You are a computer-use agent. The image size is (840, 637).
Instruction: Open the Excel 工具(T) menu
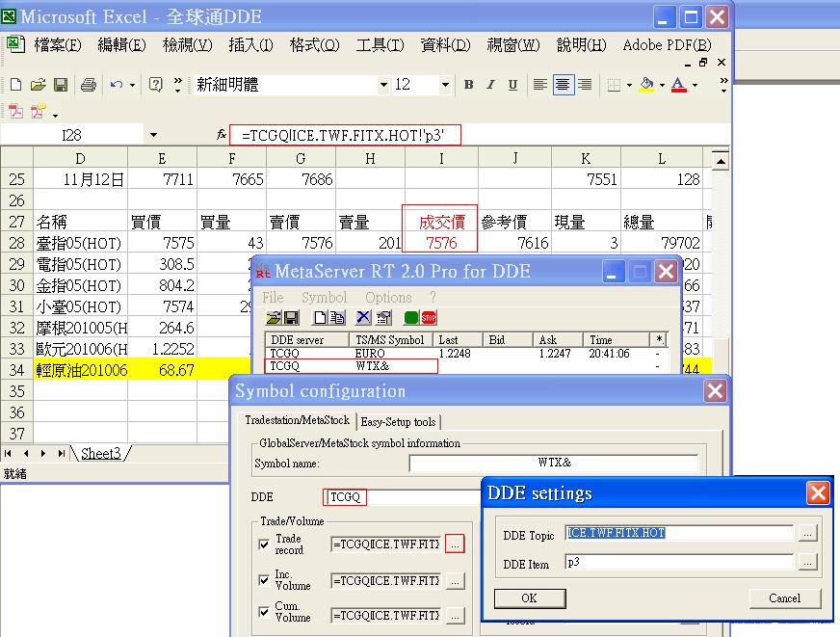pos(380,45)
